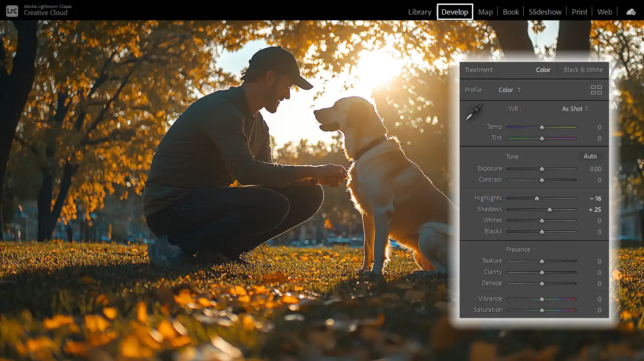Click the Vibrance slider handle
644x361 pixels.
(542, 299)
